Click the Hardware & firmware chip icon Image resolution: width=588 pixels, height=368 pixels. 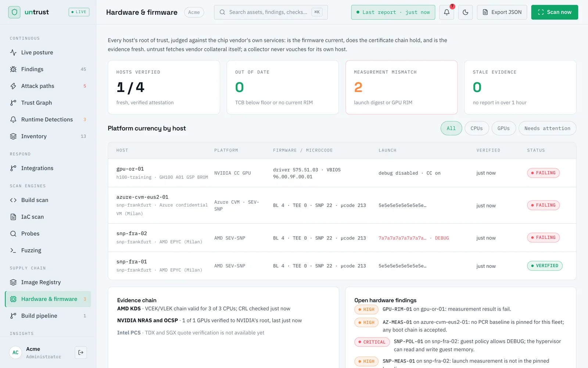[x=13, y=299]
